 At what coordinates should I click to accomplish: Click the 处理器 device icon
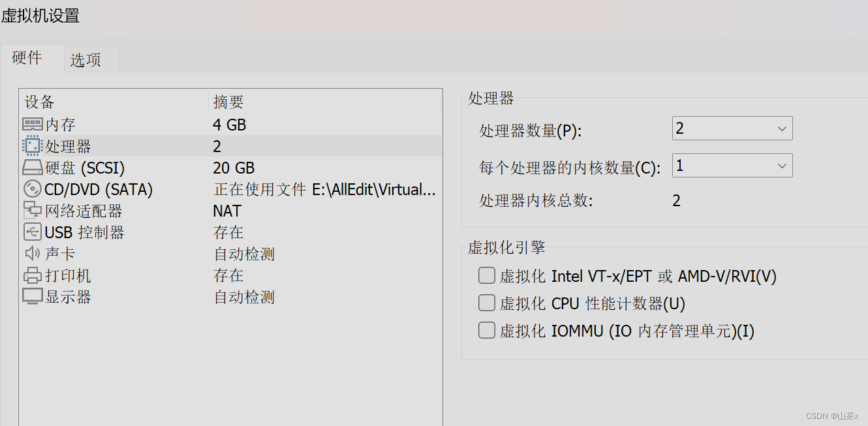[x=32, y=145]
